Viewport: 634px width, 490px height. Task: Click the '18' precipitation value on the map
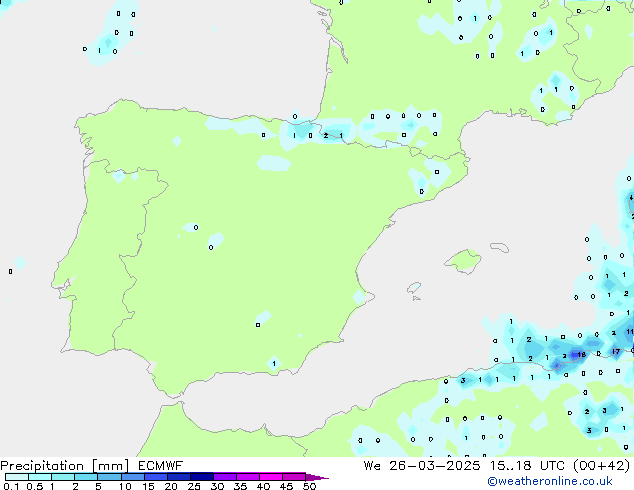(582, 355)
